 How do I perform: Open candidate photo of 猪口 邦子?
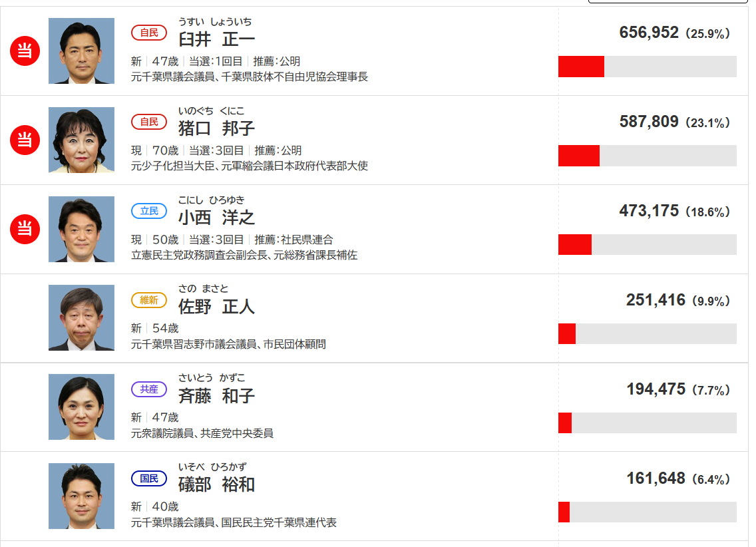click(x=81, y=140)
